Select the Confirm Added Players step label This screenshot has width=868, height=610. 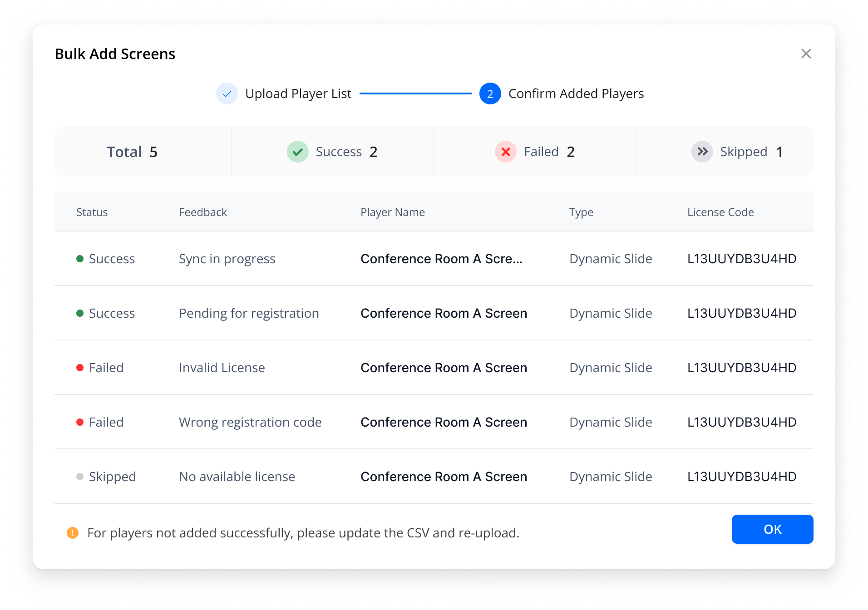[576, 93]
